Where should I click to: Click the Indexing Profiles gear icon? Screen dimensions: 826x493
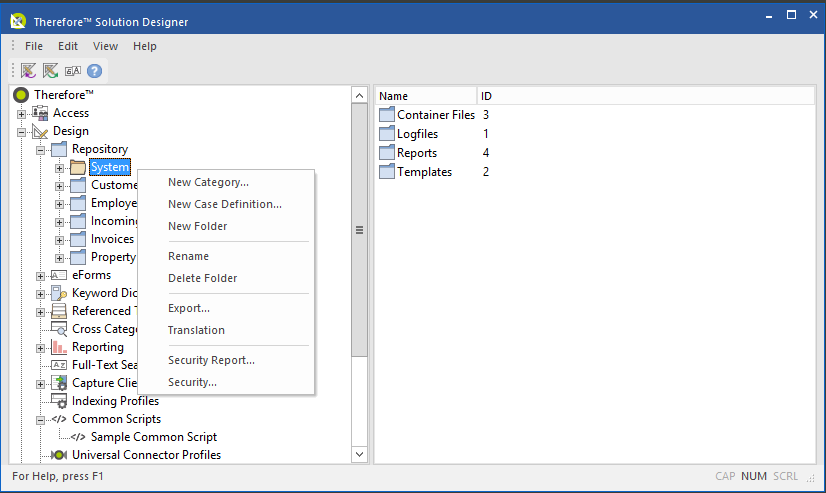click(59, 401)
